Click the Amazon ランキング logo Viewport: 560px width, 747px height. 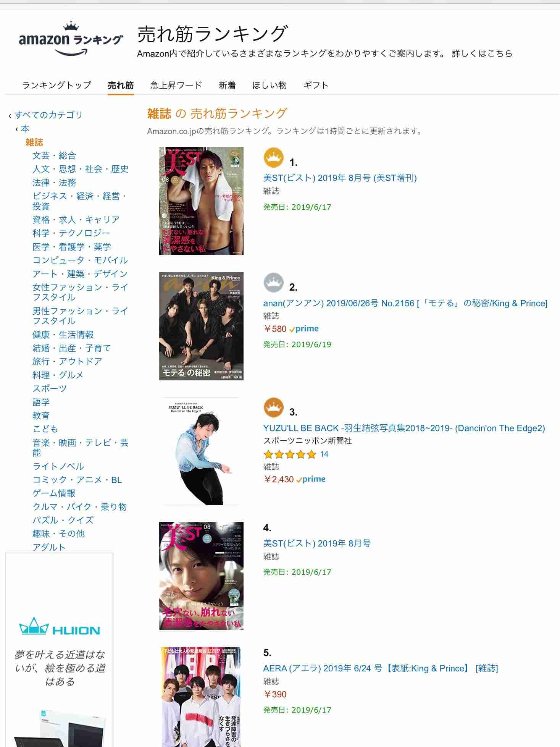(x=71, y=39)
